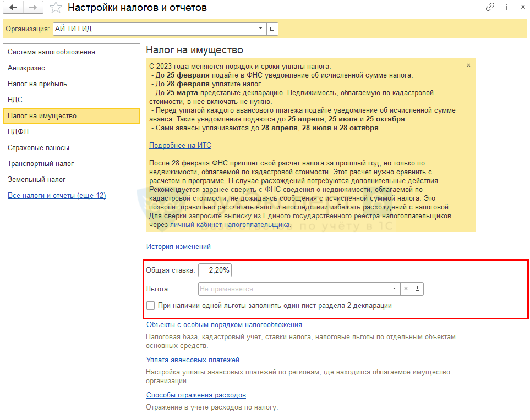
Task: Select Транспортный налог in sidebar
Action: [41, 164]
